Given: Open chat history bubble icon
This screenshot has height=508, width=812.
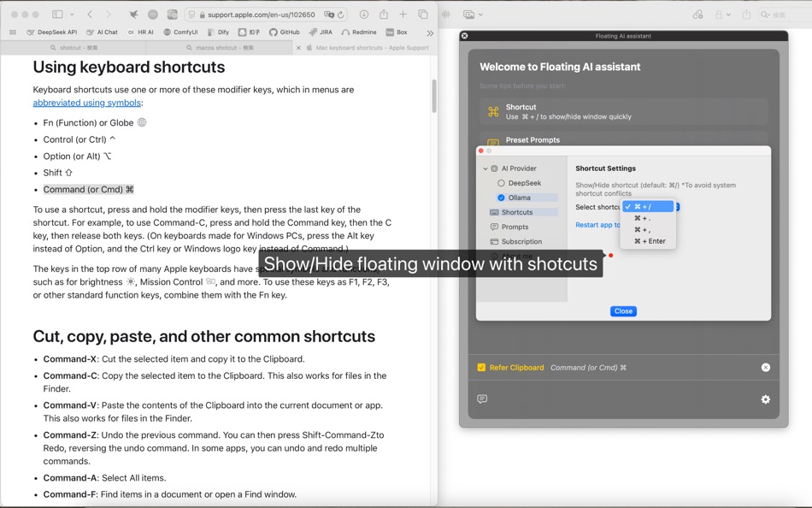Looking at the screenshot, I should coord(482,399).
